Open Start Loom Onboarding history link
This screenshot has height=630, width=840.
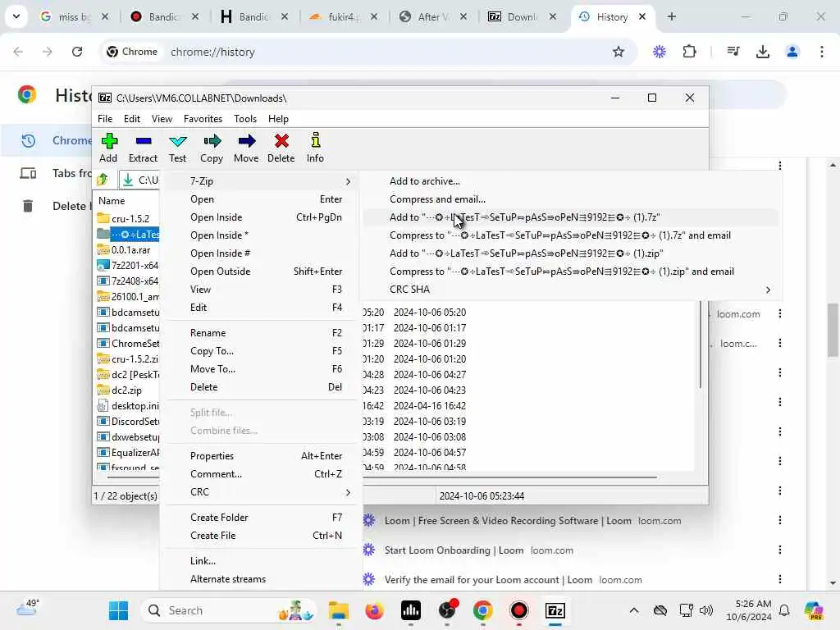454,550
